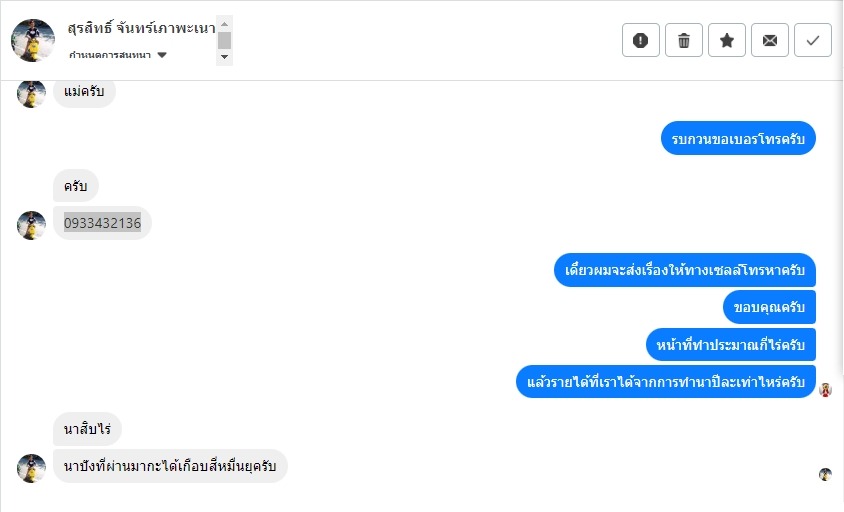This screenshot has width=844, height=512.
Task: Click sender avatar beside phone number message
Action: point(32,225)
